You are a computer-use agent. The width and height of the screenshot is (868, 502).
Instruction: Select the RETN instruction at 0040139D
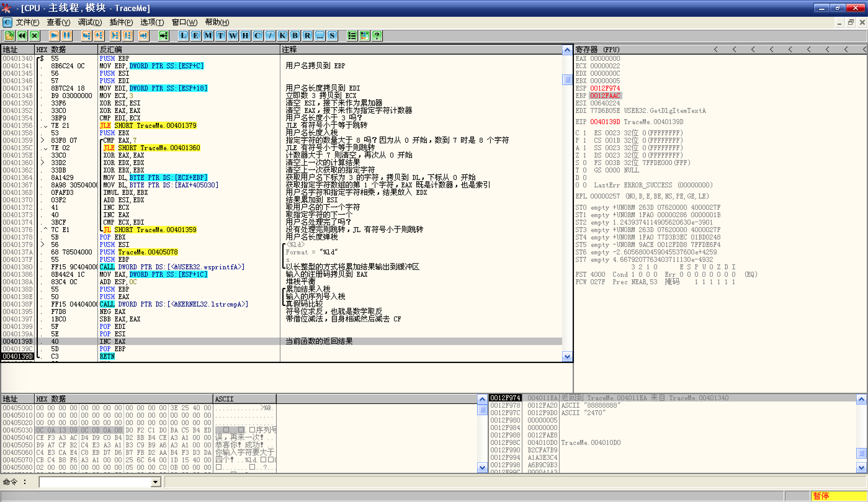coord(107,356)
